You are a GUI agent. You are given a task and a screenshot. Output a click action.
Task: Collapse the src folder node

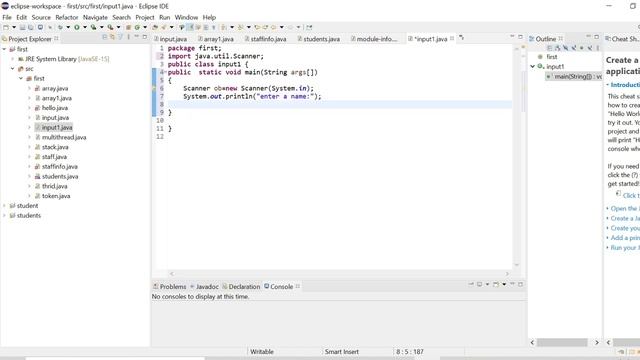tap(13, 69)
